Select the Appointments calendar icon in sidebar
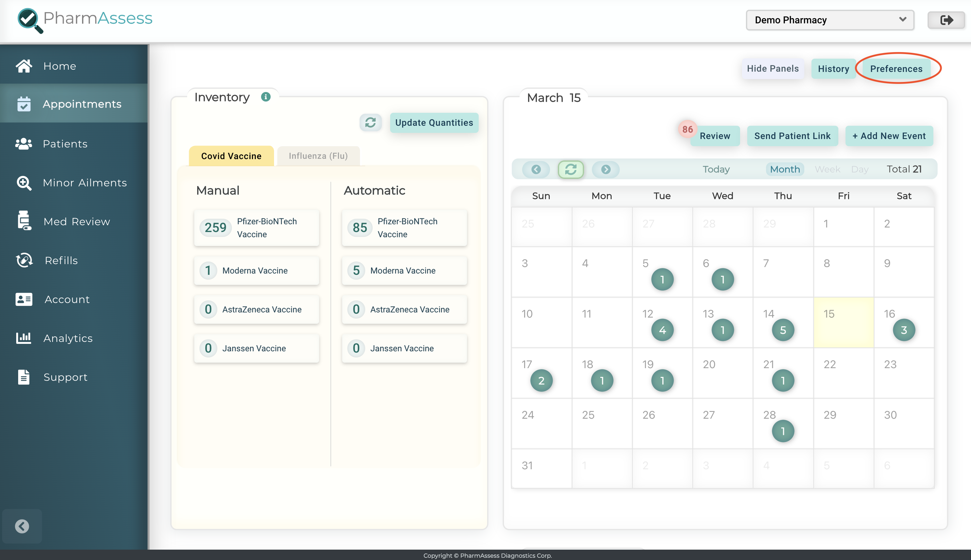 (24, 103)
